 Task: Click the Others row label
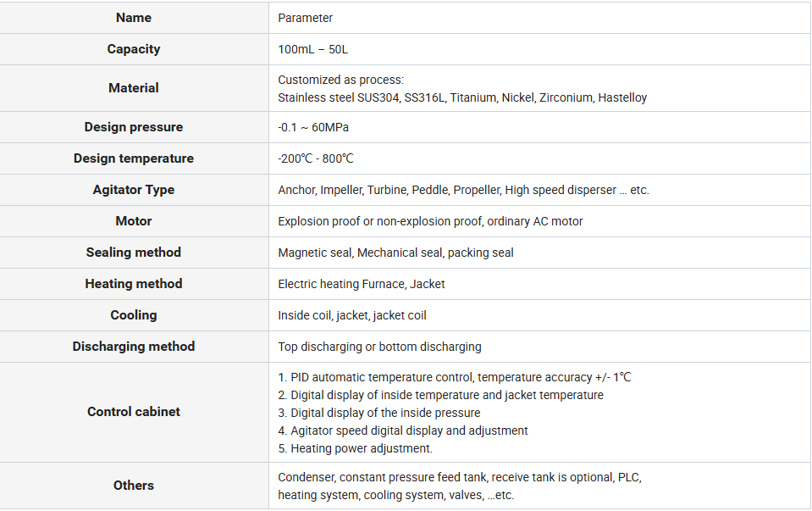click(x=134, y=486)
